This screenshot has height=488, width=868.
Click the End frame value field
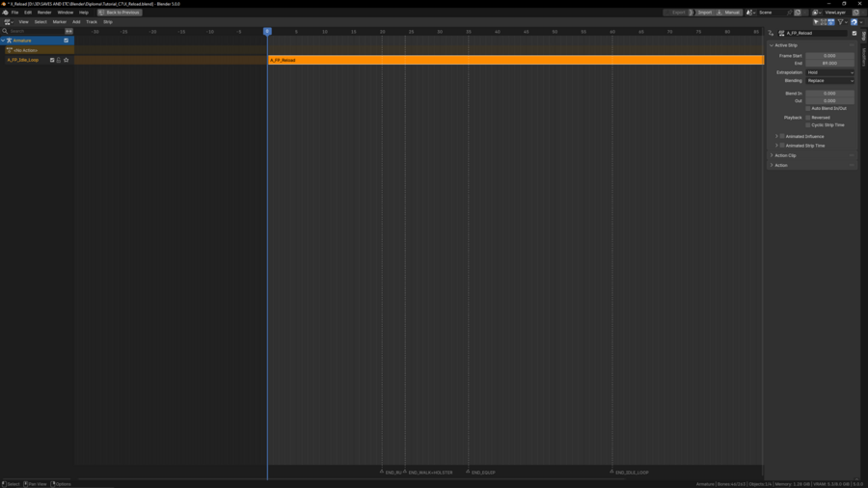tap(829, 63)
